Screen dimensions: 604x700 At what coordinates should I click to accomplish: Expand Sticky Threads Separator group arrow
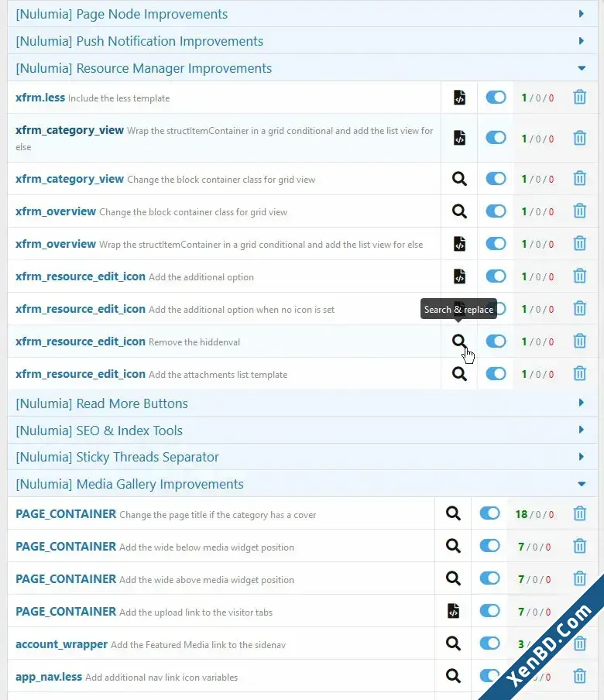582,457
